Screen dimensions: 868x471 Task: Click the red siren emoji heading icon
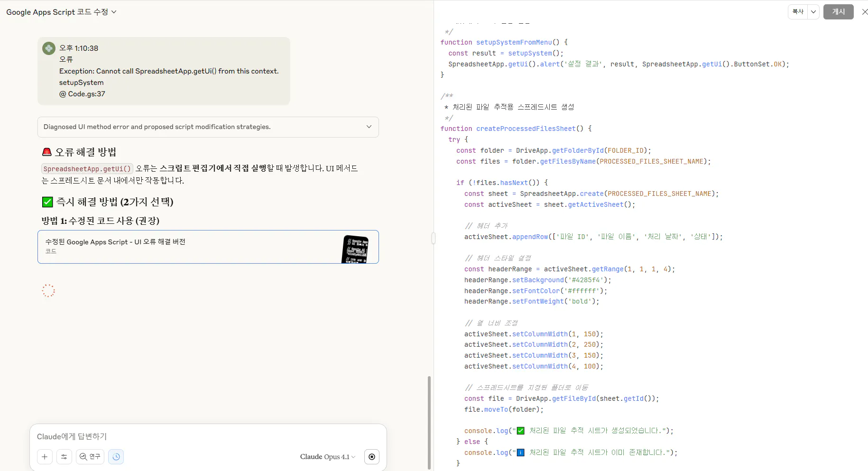(47, 152)
